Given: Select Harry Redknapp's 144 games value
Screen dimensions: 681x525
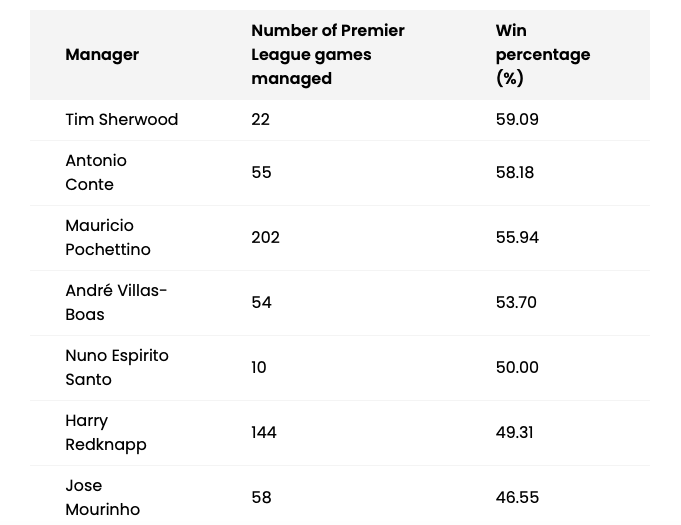Looking at the screenshot, I should 264,433.
